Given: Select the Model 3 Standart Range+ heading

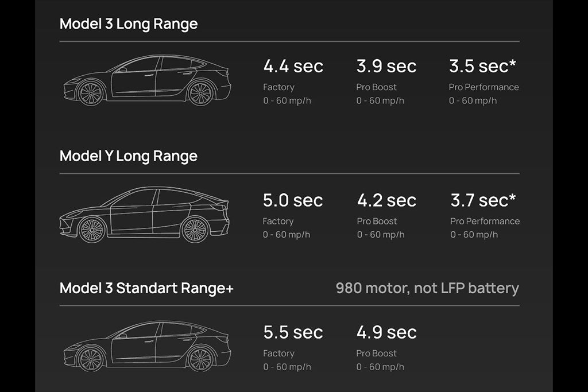Looking at the screenshot, I should (146, 288).
